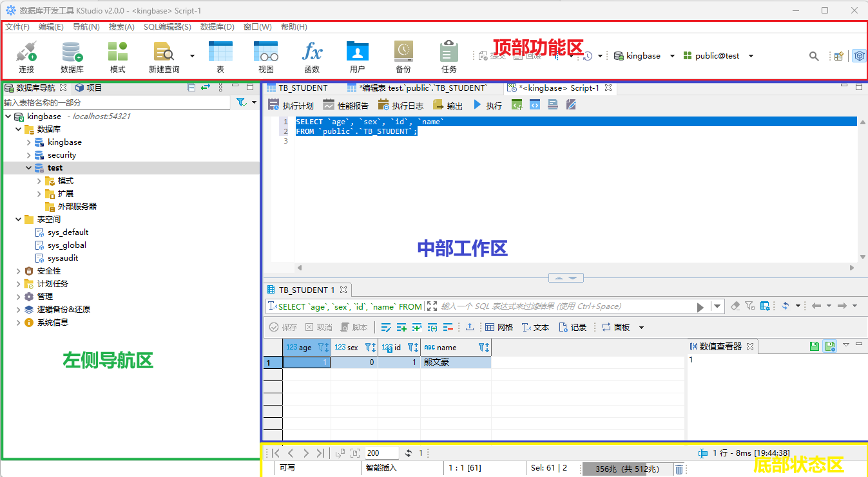Click the refresh icon next to fetch size 200
This screenshot has width=868, height=477.
[409, 453]
